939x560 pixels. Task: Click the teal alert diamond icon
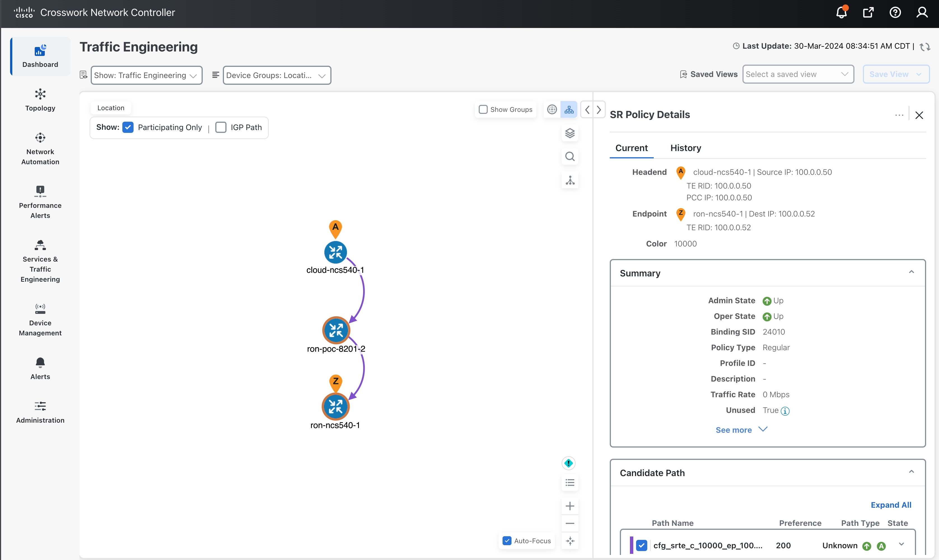point(568,463)
